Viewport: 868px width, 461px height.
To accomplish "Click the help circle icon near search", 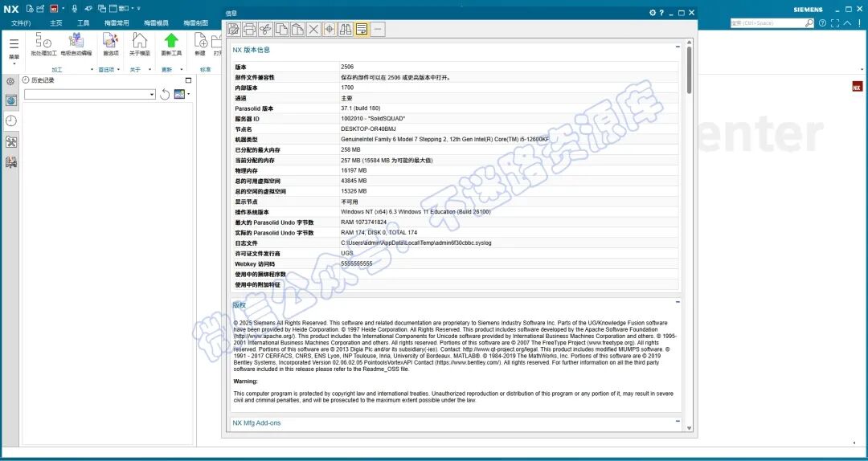I will pyautogui.click(x=823, y=23).
